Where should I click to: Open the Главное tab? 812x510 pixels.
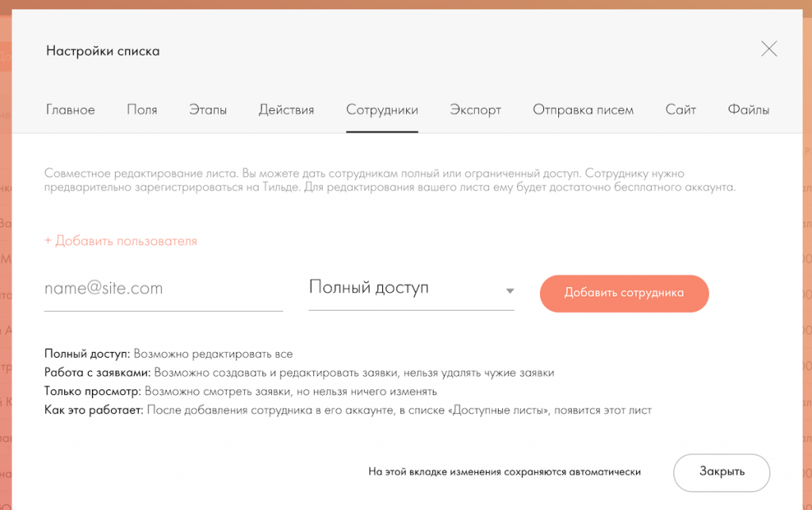point(71,110)
